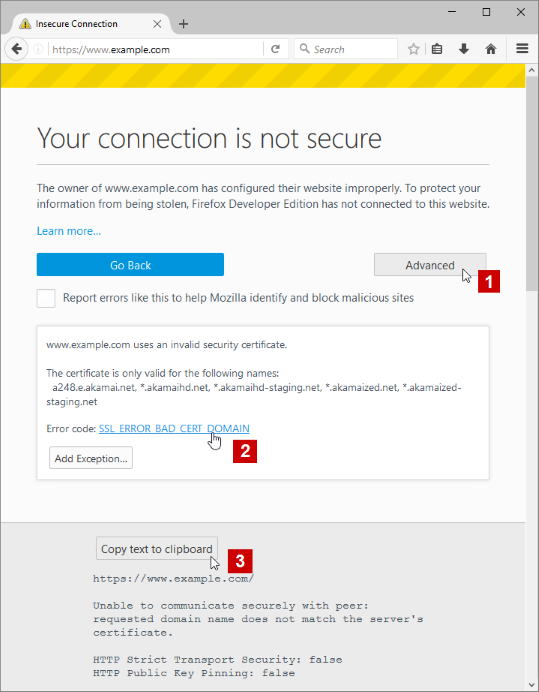Open a new tab with plus button
The image size is (539, 692).
[x=184, y=24]
